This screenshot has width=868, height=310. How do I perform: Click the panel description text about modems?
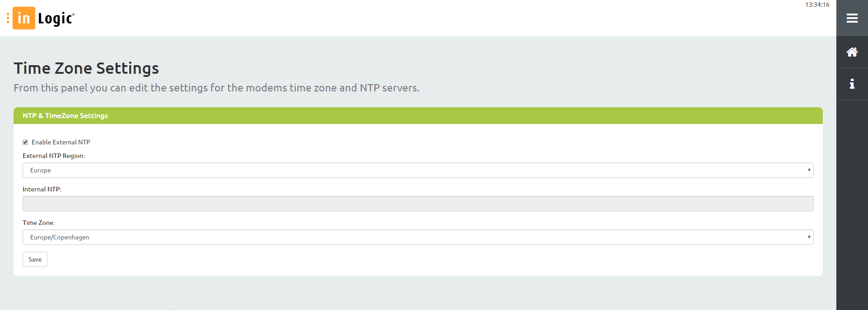216,88
